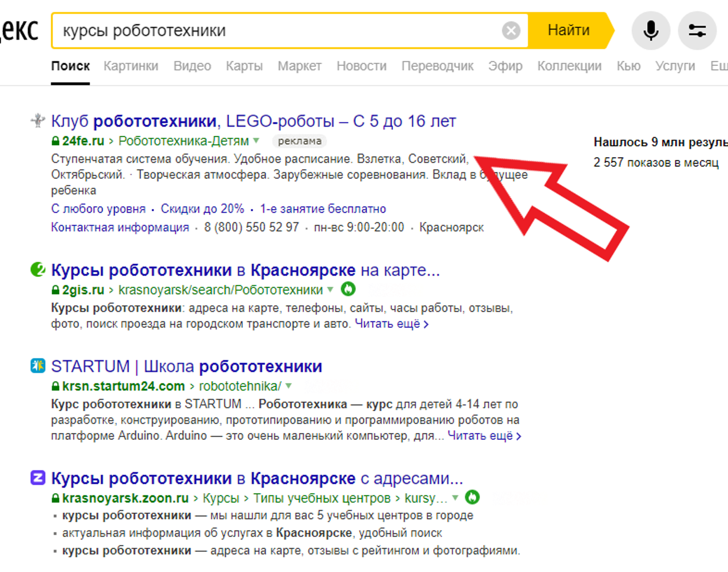Screen dimensions: 728x572
Task: Click the 2 557 показов в месяц text
Action: [656, 163]
